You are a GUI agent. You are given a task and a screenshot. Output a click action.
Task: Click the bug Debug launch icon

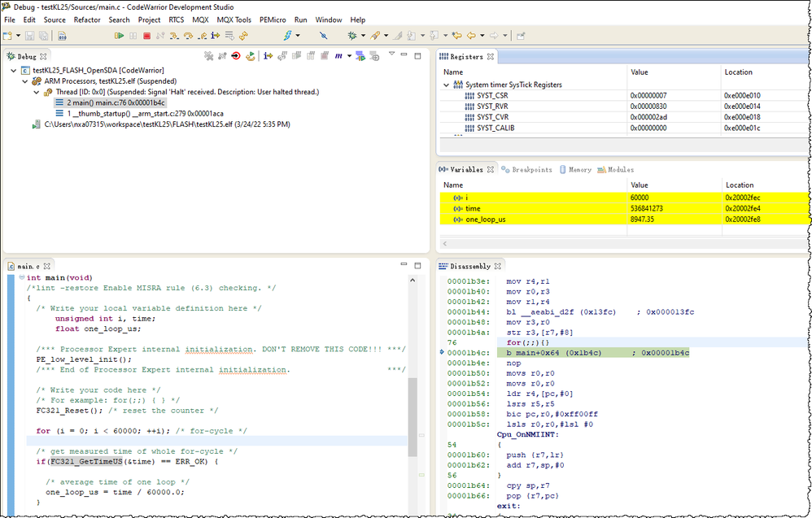(x=351, y=36)
